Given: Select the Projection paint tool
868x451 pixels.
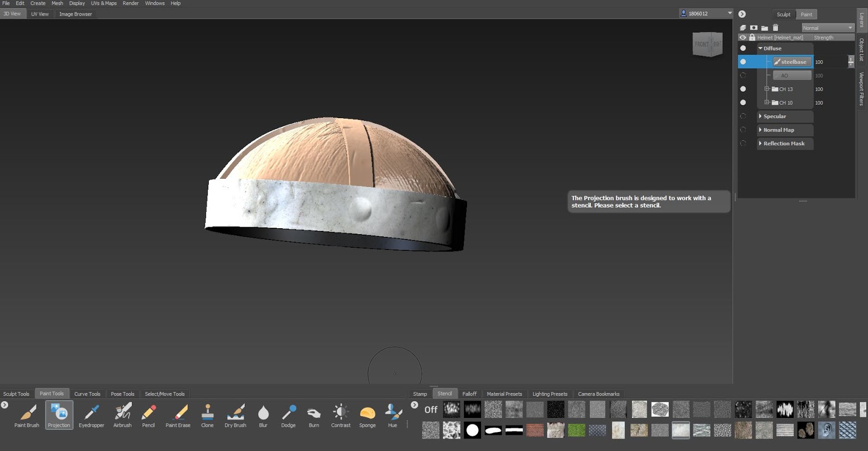Looking at the screenshot, I should (59, 416).
